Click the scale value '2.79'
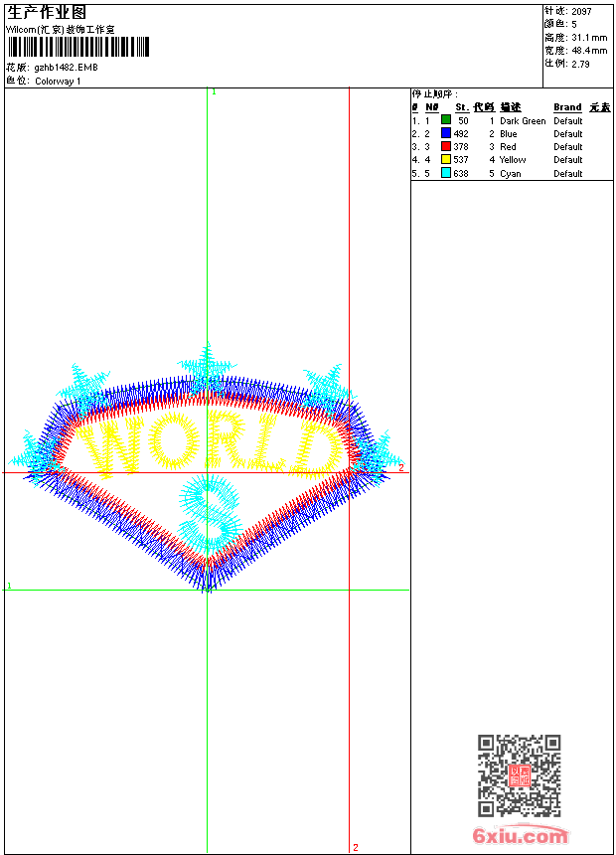Screen dimensions: 616x855 click(580, 64)
